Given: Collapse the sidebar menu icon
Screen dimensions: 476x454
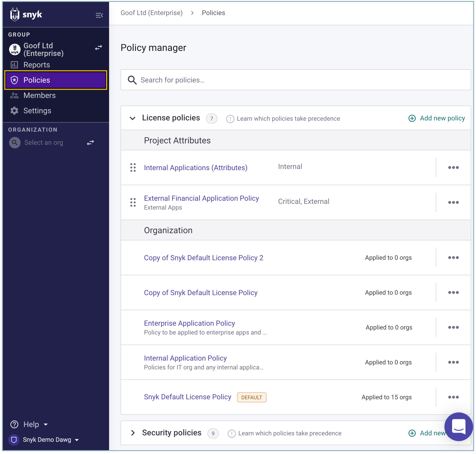Looking at the screenshot, I should [x=99, y=16].
